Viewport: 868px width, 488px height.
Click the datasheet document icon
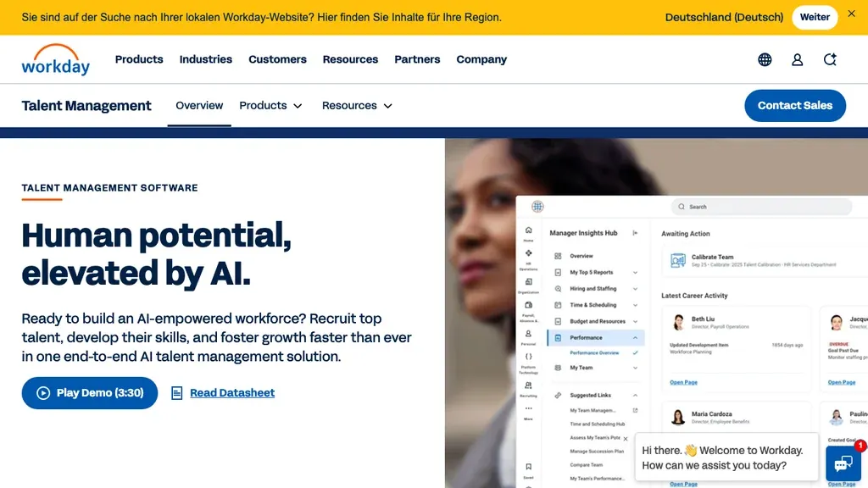176,393
